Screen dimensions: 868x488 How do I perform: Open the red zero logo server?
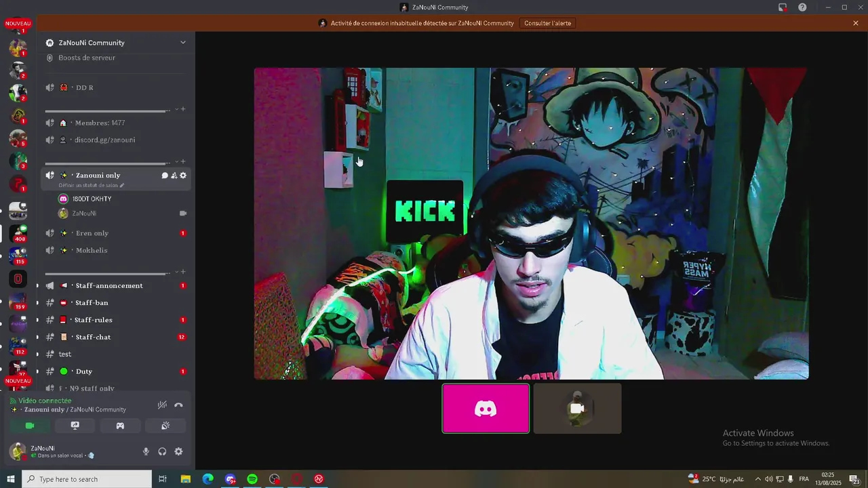pos(18,279)
